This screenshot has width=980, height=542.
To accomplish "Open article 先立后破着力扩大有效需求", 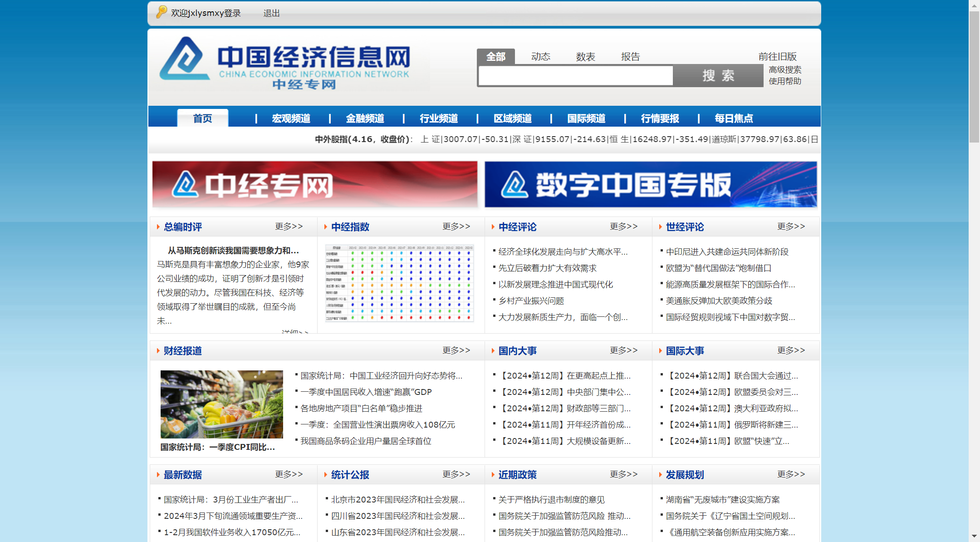I will [547, 268].
